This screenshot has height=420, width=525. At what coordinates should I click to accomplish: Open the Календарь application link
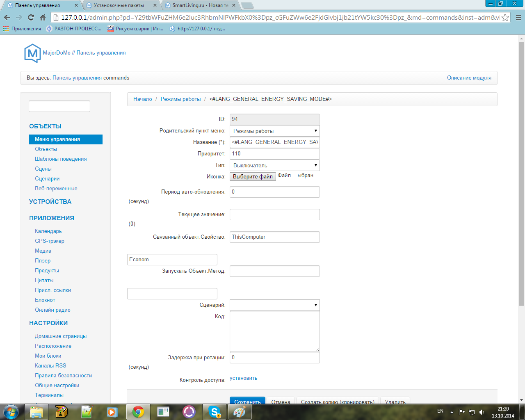click(48, 231)
